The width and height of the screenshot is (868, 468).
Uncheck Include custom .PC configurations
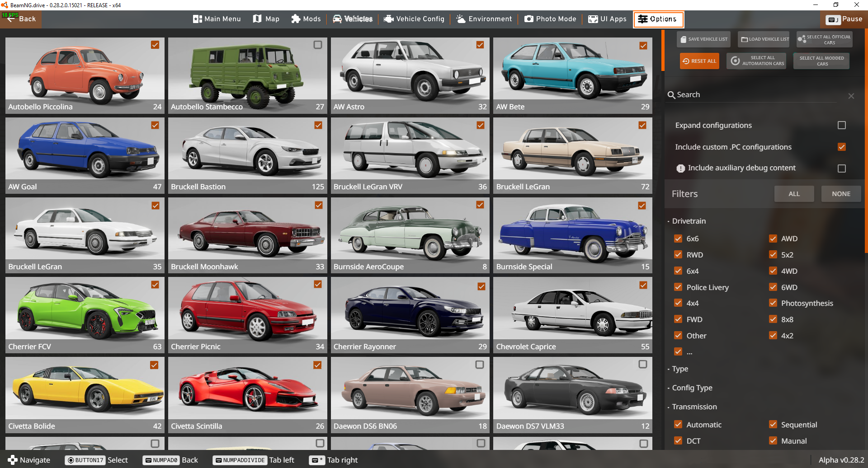[842, 147]
